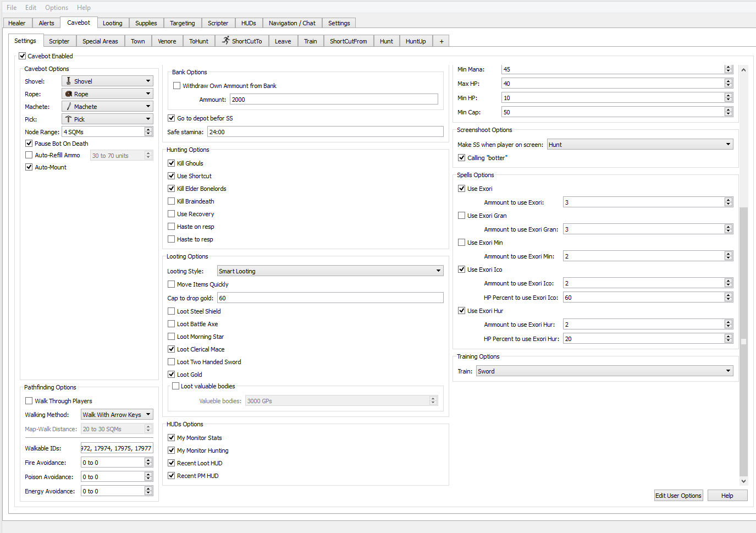Enable Withdraw Own Ammount from Bank
This screenshot has width=756, height=533.
(x=177, y=86)
